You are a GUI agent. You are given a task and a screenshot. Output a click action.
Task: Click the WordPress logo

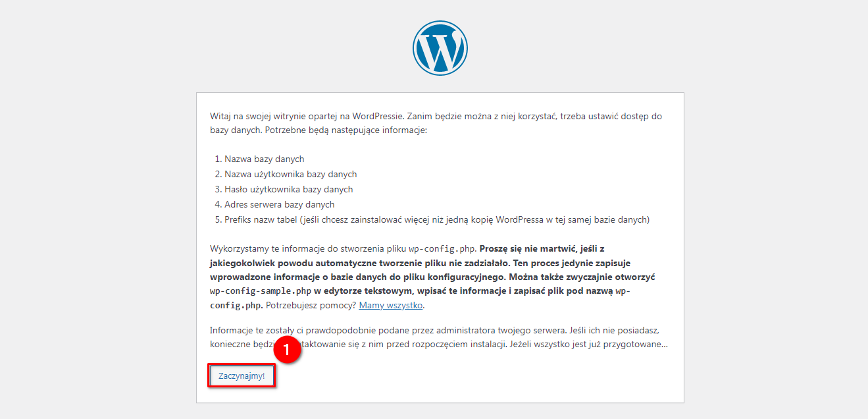(440, 47)
